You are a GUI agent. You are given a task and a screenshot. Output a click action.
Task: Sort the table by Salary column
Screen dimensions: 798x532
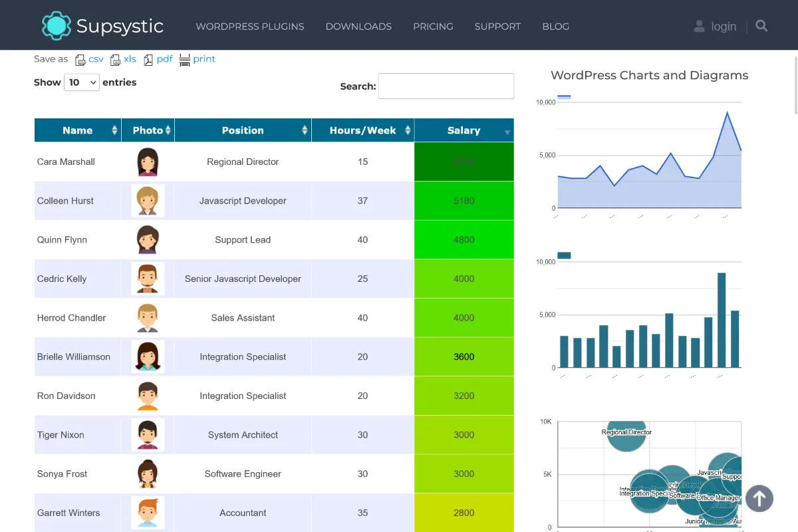click(x=464, y=130)
